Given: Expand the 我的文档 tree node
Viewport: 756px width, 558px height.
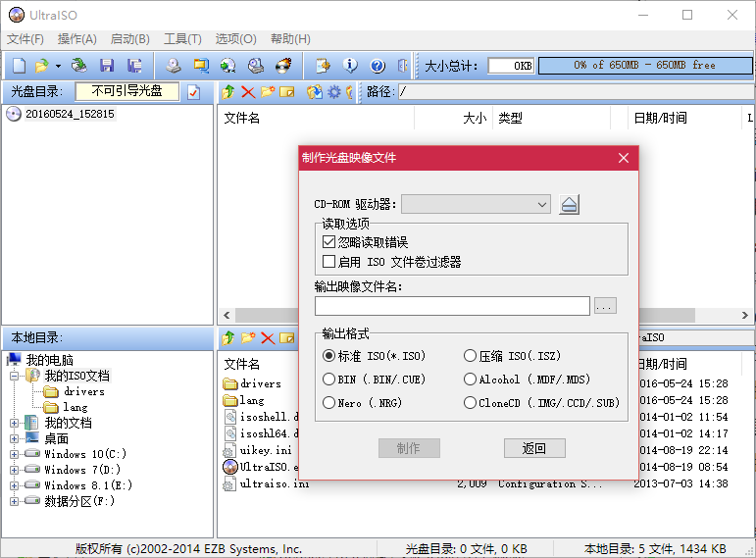Looking at the screenshot, I should 14,423.
